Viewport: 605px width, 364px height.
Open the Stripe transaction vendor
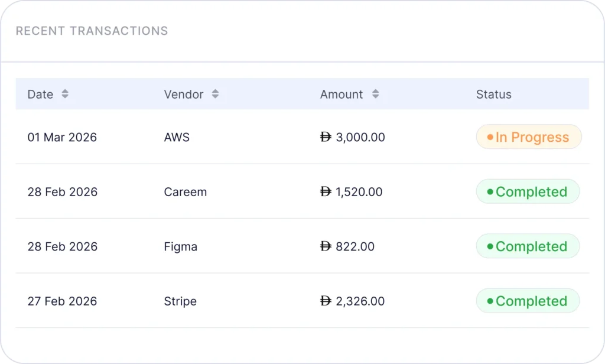(x=180, y=301)
